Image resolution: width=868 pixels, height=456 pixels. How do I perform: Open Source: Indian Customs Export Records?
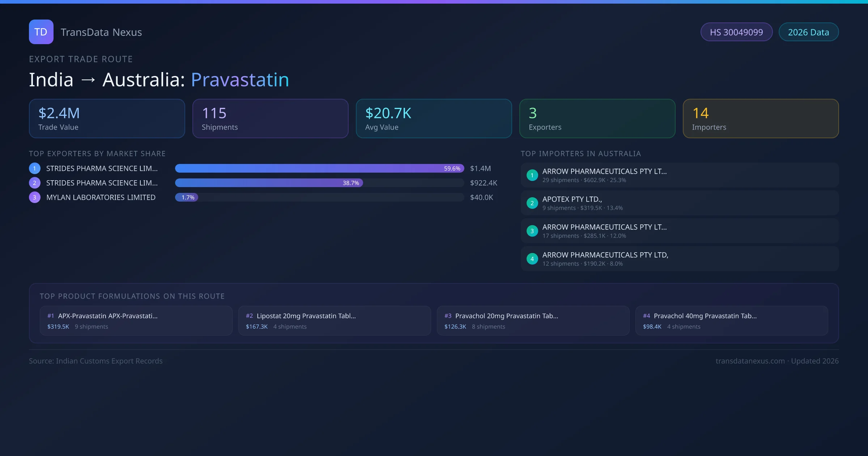tap(96, 361)
